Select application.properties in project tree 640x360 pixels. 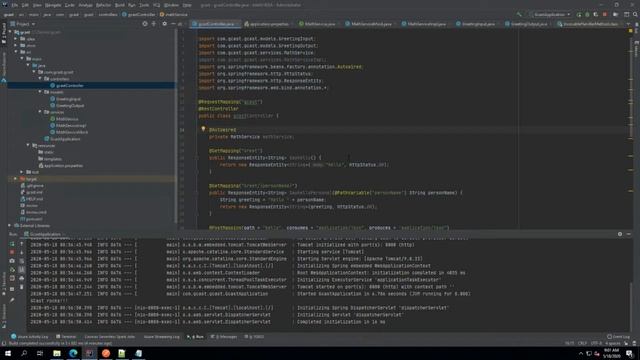[61, 165]
